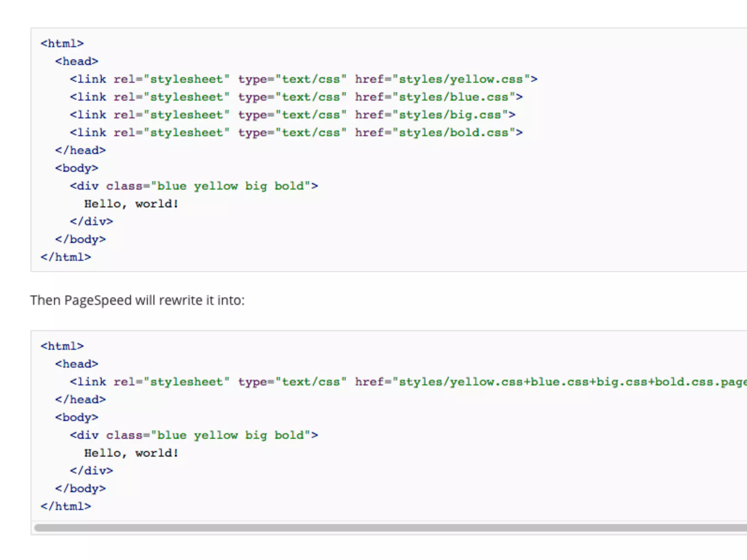Image resolution: width=747 pixels, height=560 pixels.
Task: Click the </head> tag in second code block
Action: [x=81, y=400]
